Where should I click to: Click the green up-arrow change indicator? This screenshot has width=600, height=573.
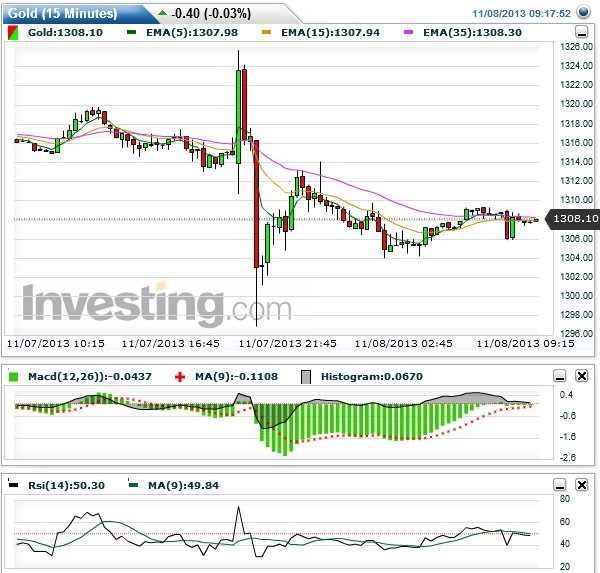click(x=162, y=13)
